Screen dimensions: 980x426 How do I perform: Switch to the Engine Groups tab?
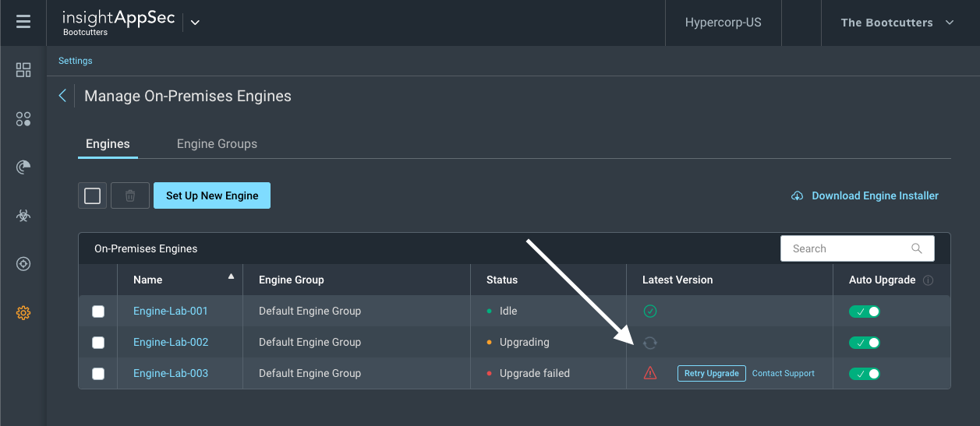pyautogui.click(x=217, y=144)
